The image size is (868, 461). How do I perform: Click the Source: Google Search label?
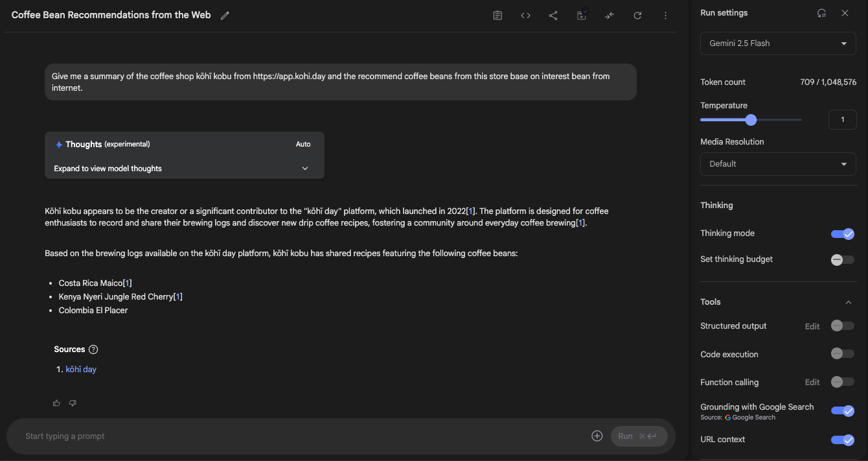738,418
